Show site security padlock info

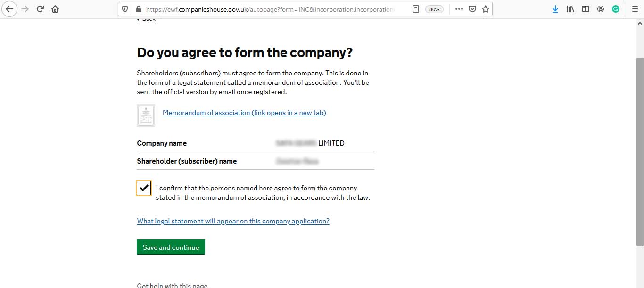click(138, 9)
